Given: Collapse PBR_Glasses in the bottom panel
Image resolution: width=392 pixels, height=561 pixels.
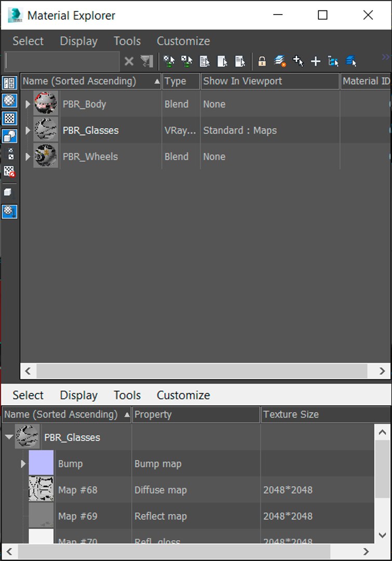Looking at the screenshot, I should pyautogui.click(x=9, y=437).
